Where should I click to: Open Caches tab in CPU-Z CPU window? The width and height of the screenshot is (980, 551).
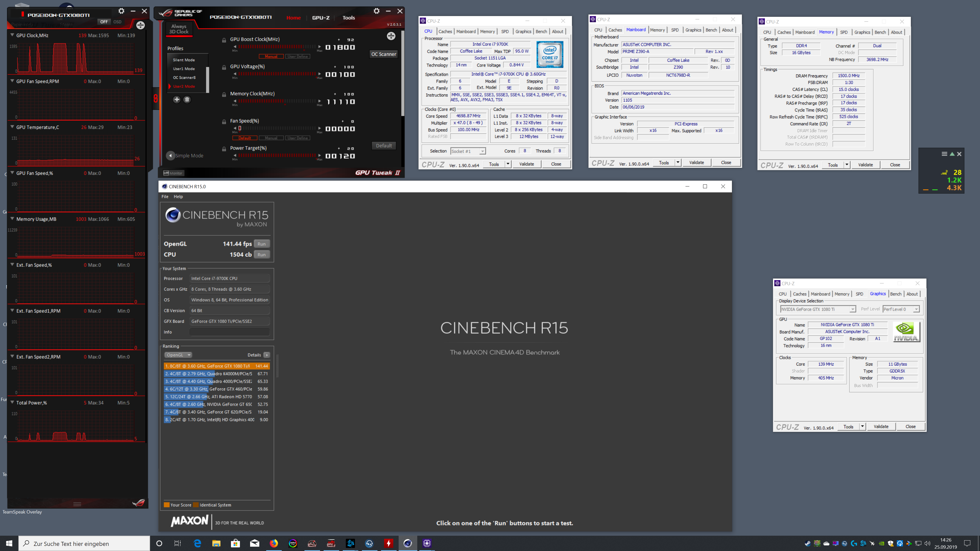[445, 32]
